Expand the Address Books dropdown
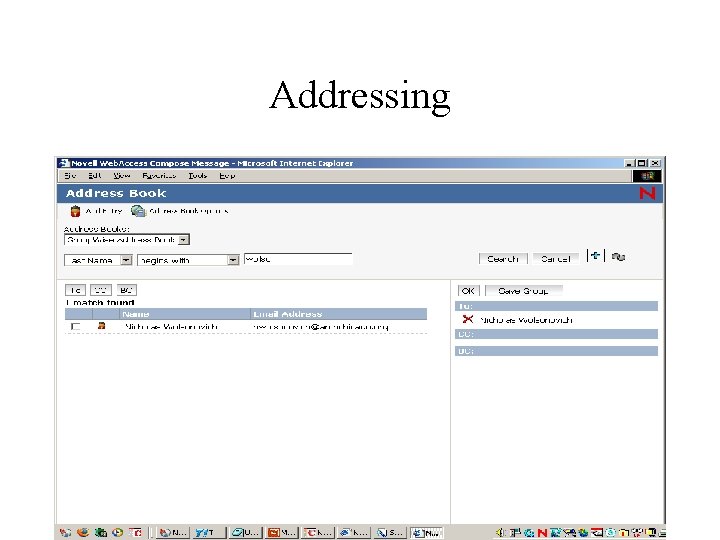Screen dimensions: 720x540 [183, 240]
